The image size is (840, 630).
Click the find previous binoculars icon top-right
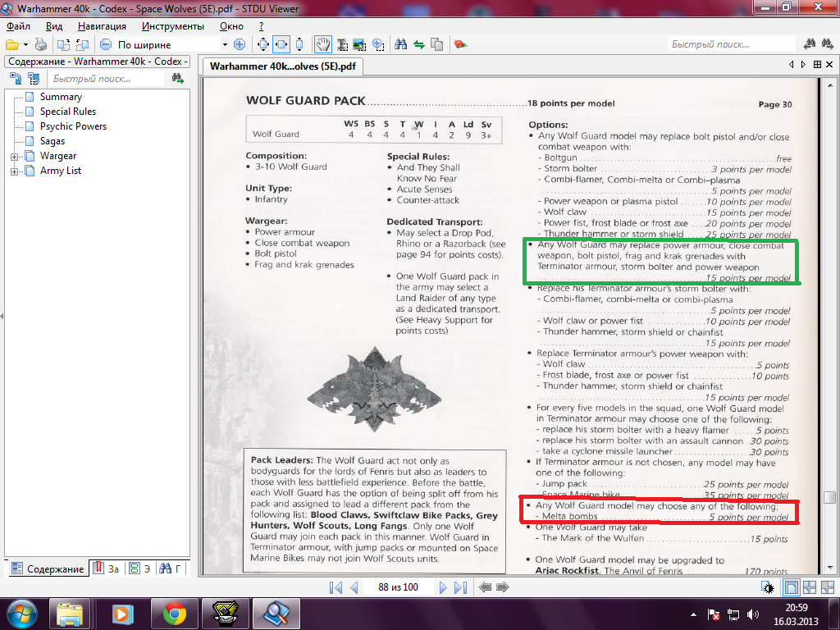click(x=810, y=44)
